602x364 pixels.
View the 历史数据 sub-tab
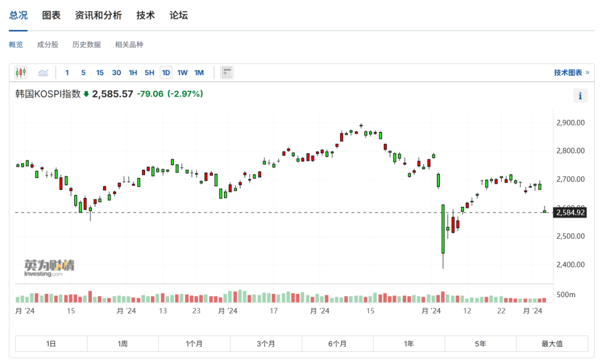tap(86, 45)
